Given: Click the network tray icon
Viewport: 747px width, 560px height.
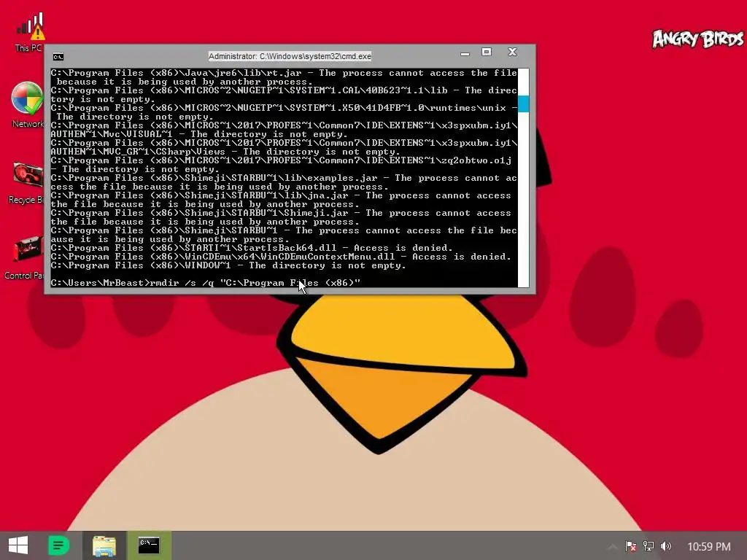Looking at the screenshot, I should (x=648, y=546).
